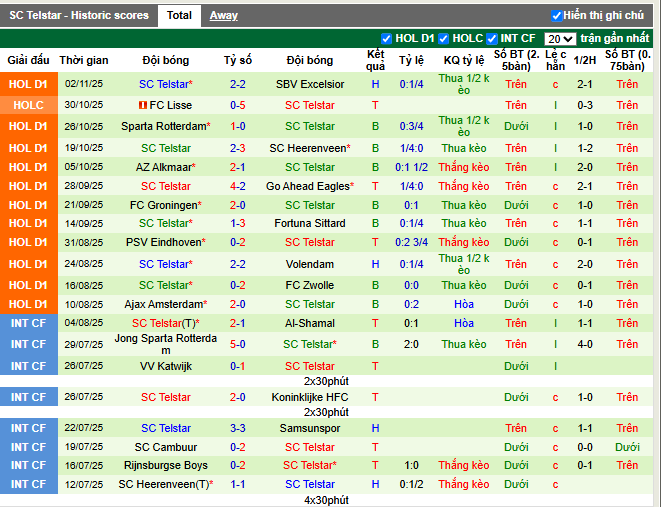Image resolution: width=661 pixels, height=507 pixels.
Task: Click Thắng kèo result in AZ Alkmaar row
Action: pyautogui.click(x=464, y=167)
